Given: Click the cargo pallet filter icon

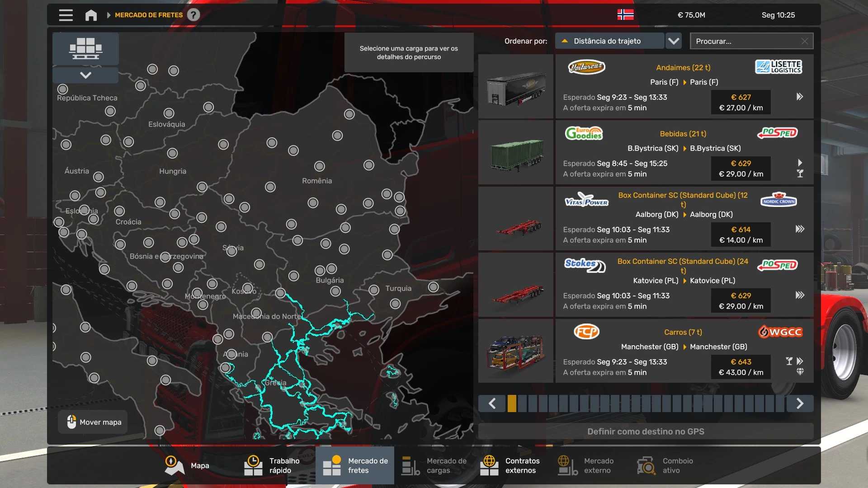Looking at the screenshot, I should pyautogui.click(x=85, y=48).
